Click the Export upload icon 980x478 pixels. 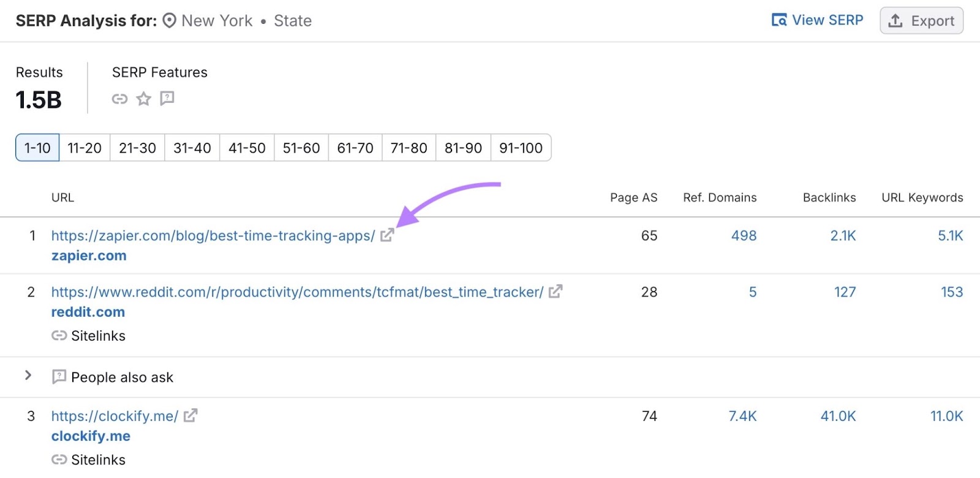(x=895, y=20)
